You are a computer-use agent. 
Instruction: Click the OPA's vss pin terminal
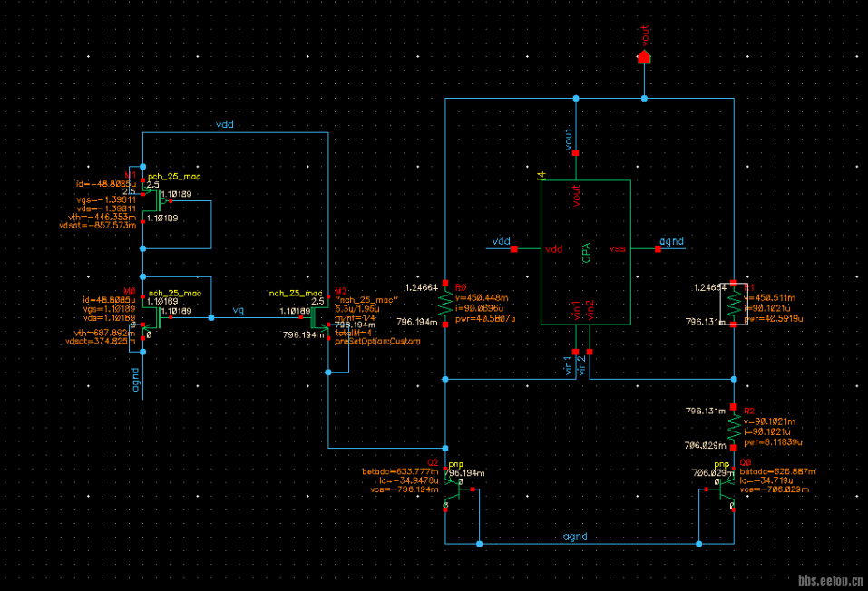[x=656, y=248]
